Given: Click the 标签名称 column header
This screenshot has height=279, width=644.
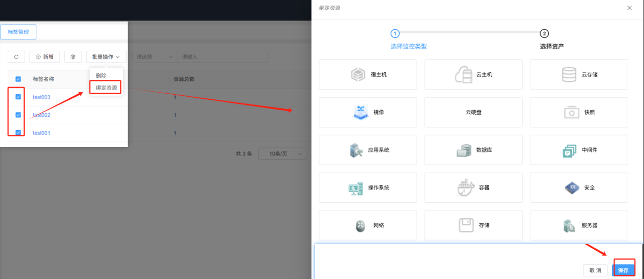Looking at the screenshot, I should [x=44, y=79].
